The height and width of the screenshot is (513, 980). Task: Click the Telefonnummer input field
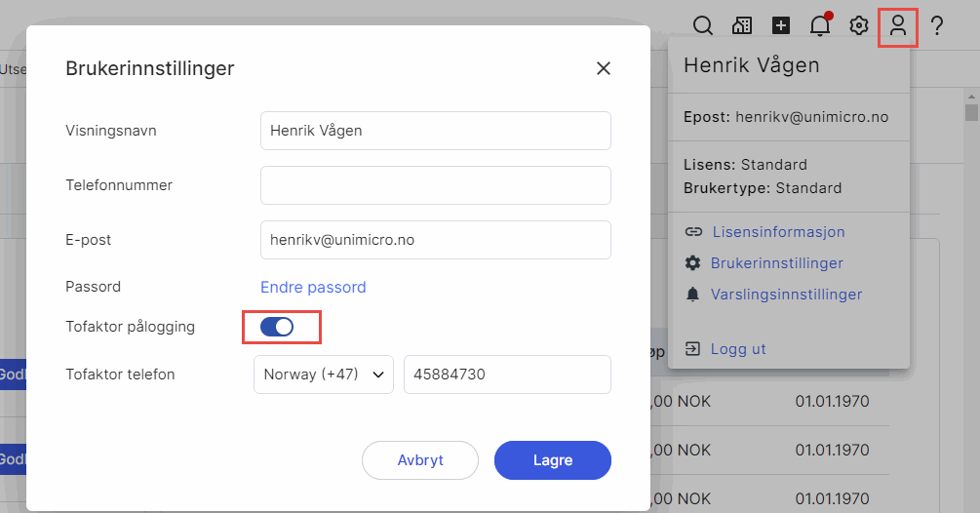435,185
